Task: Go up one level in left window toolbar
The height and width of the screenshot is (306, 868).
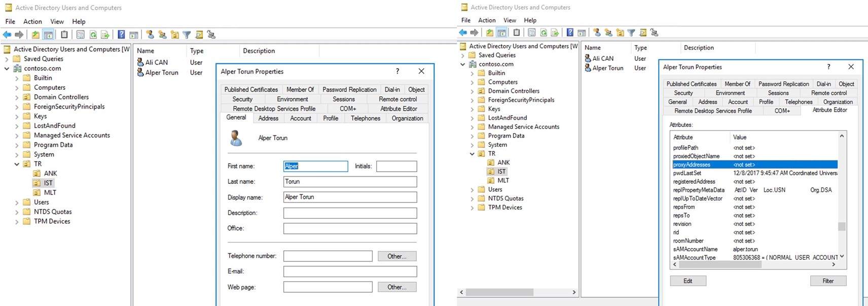Action: (x=35, y=35)
